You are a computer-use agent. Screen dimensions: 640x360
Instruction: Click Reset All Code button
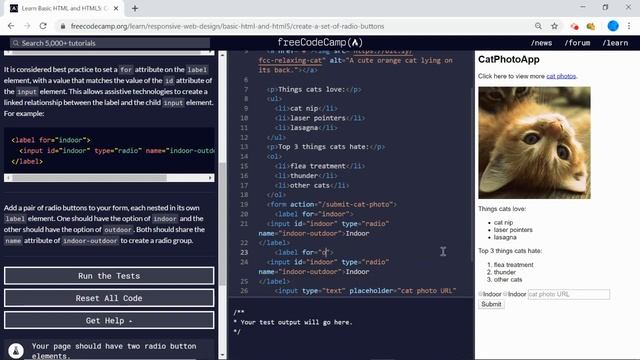pos(109,298)
